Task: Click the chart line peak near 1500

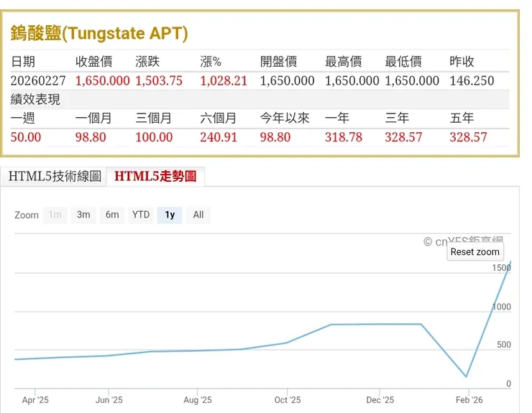Action: click(x=510, y=262)
